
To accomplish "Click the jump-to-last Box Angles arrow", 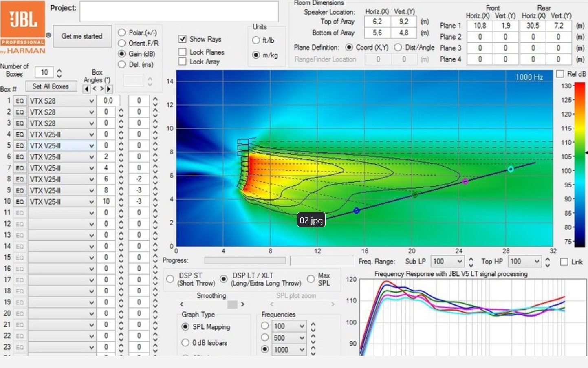I will [109, 89].
